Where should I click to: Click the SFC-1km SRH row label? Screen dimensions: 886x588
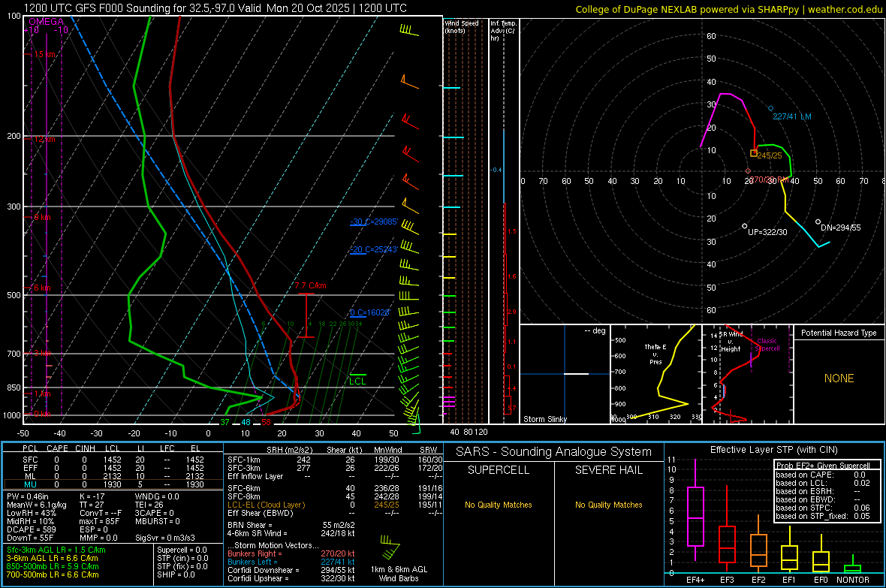coord(244,460)
